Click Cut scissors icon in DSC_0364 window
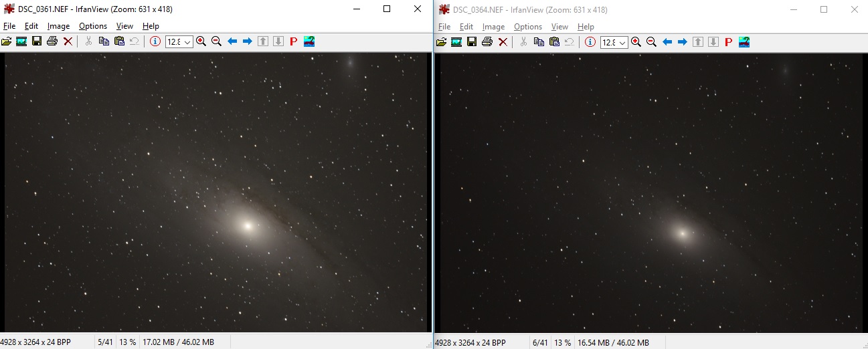This screenshot has height=349, width=868. (523, 41)
